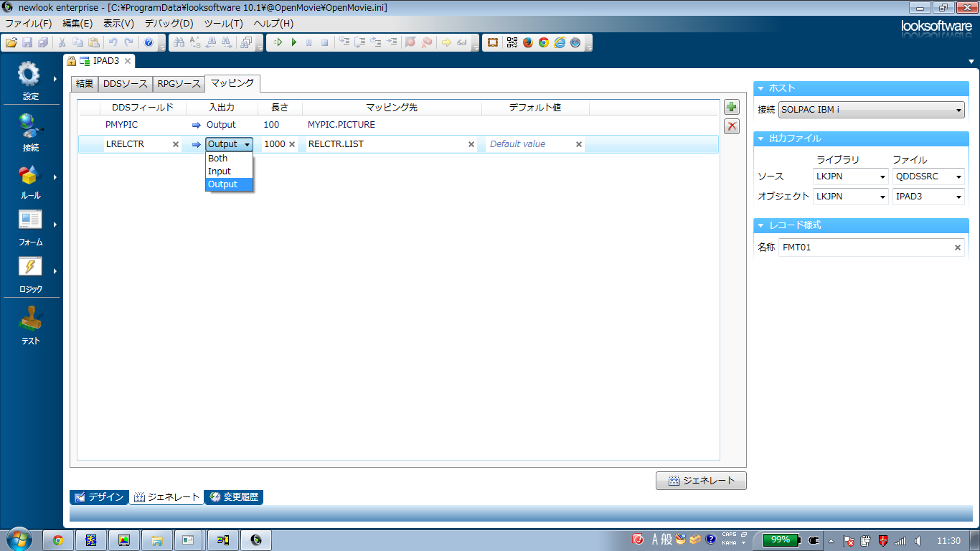Click the taskbar volume speaker icon
The width and height of the screenshot is (980, 551).
tap(918, 540)
